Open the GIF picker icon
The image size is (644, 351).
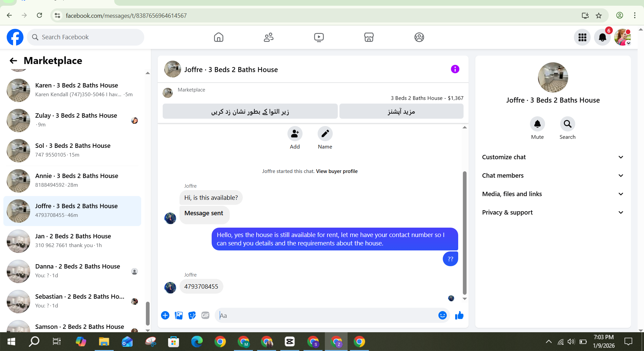(205, 315)
